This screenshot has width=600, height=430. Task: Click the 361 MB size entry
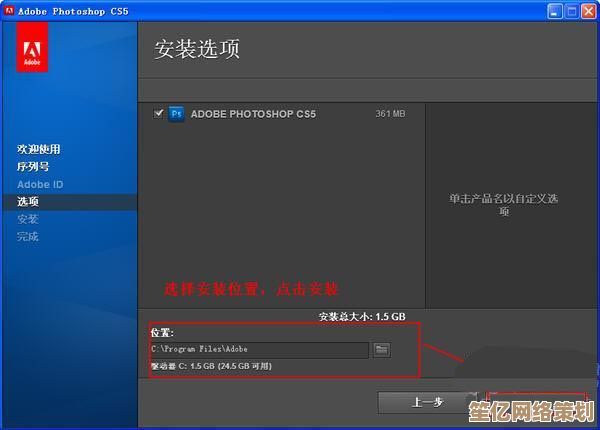pos(390,114)
